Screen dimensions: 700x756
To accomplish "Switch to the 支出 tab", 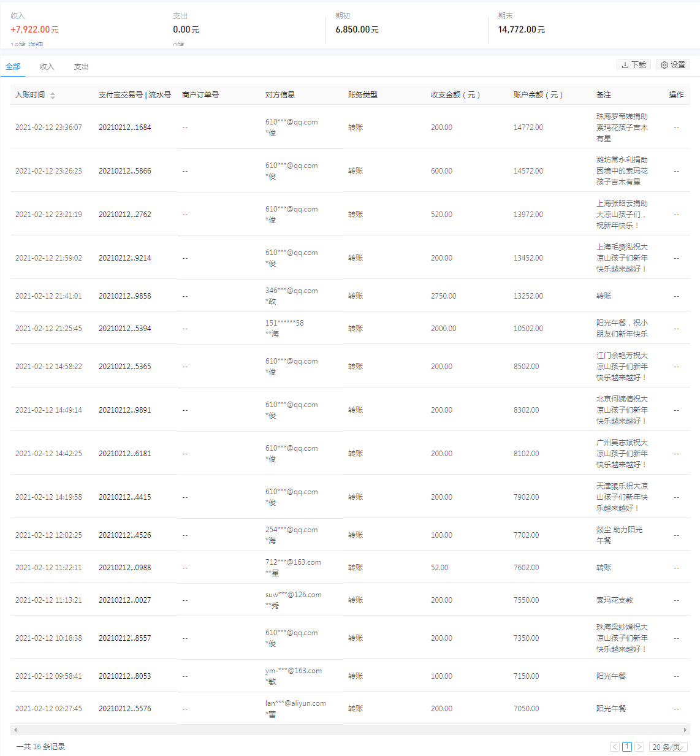I will pyautogui.click(x=82, y=67).
